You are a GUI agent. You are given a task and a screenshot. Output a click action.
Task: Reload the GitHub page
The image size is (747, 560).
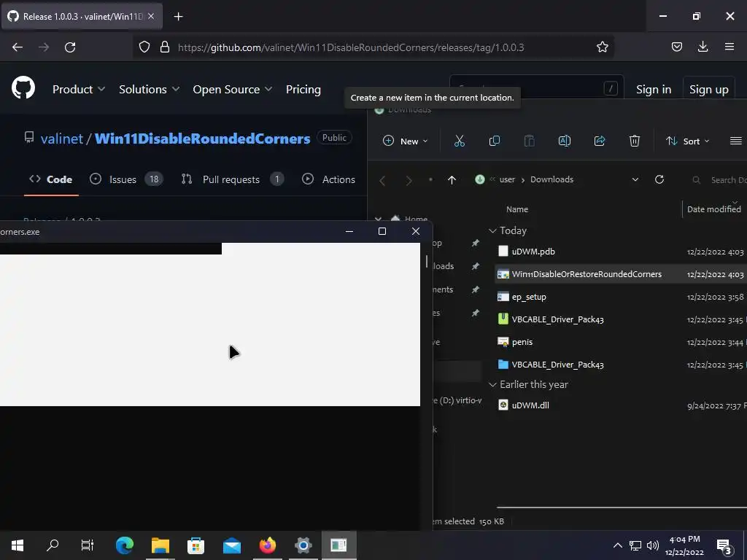70,47
